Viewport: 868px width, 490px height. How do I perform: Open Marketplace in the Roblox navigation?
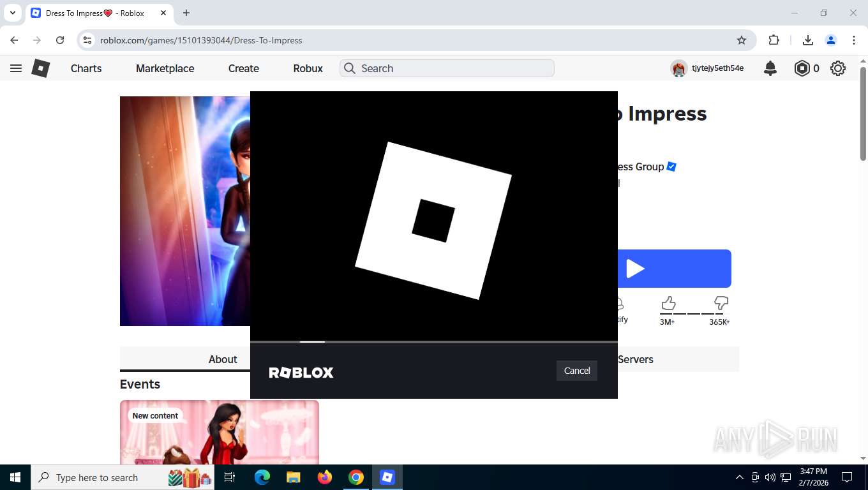point(165,68)
